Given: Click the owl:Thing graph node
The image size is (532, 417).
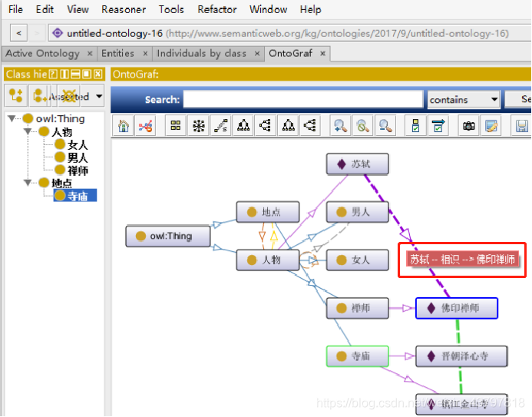Looking at the screenshot, I should [x=168, y=236].
